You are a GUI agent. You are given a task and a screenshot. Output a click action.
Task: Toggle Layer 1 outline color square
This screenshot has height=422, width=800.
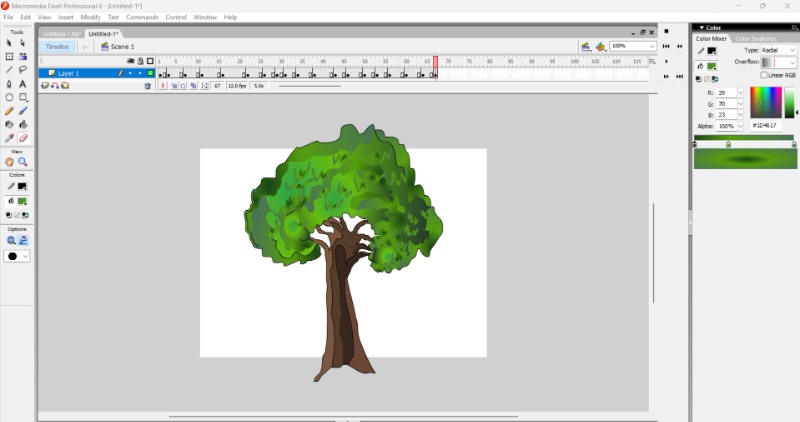pos(151,73)
